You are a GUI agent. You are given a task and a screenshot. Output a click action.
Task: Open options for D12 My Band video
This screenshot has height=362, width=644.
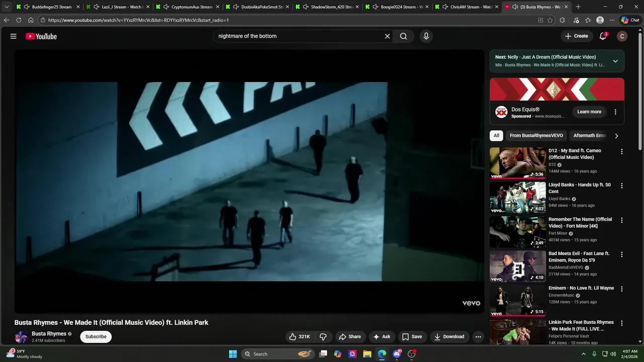(x=622, y=151)
